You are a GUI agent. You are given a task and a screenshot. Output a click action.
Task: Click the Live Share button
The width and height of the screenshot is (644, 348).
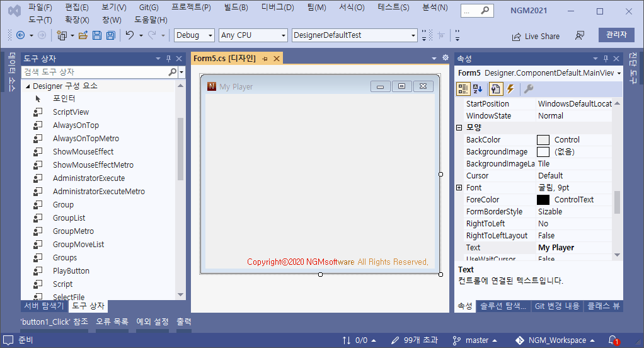tap(536, 36)
